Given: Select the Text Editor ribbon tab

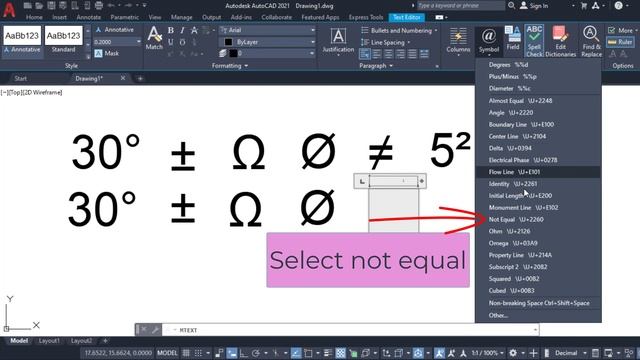Looking at the screenshot, I should point(407,17).
